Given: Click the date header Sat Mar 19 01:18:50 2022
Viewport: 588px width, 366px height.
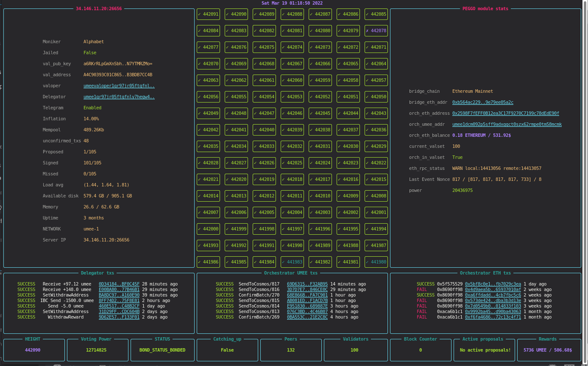Looking at the screenshot, I should 292,3.
